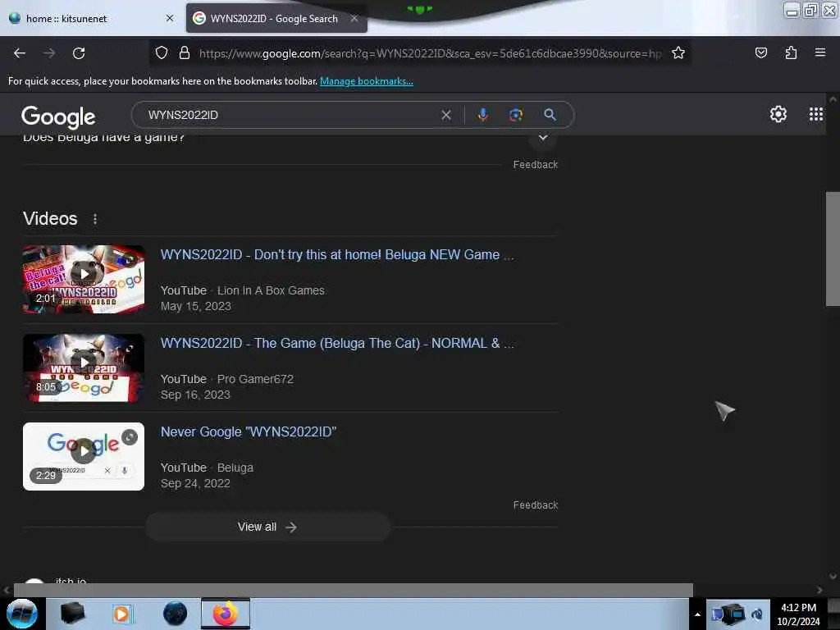Click Feedback below the video results
Image resolution: width=840 pixels, height=630 pixels.
(x=535, y=505)
